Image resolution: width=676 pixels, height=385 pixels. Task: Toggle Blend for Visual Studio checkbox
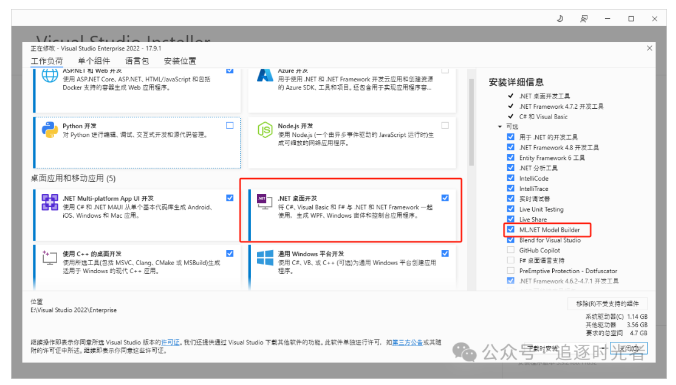[510, 240]
